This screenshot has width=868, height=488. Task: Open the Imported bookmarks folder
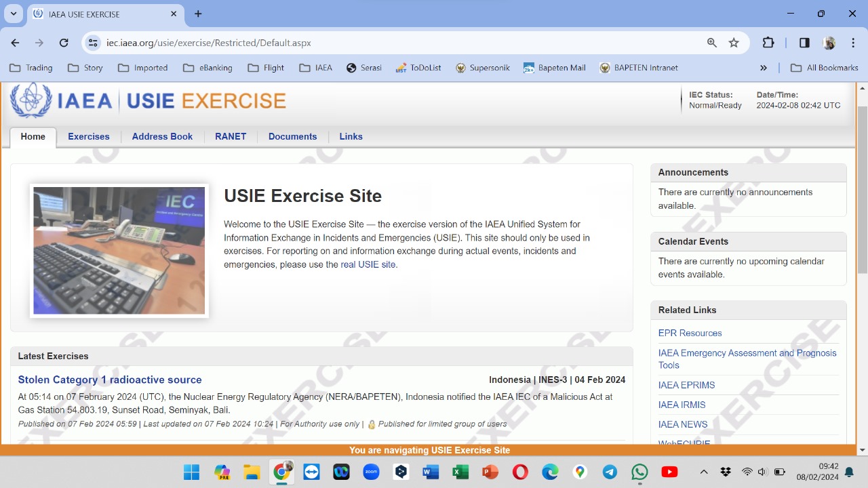click(x=142, y=68)
